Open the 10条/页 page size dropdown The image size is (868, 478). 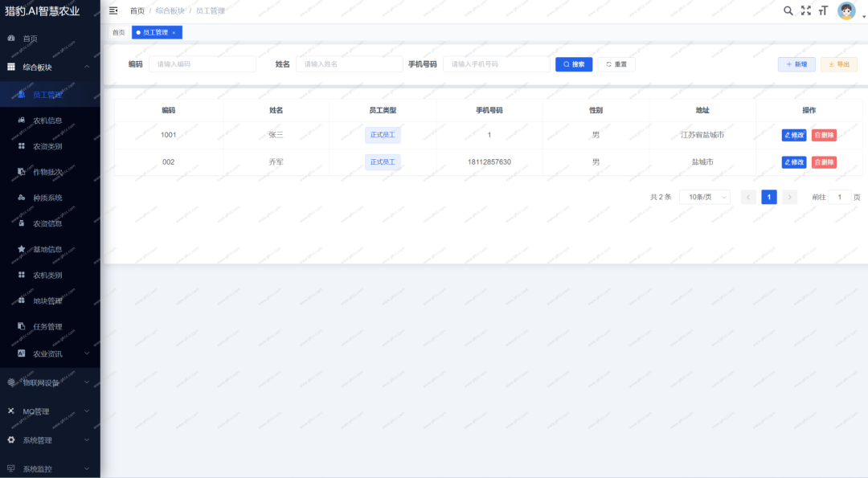coord(705,197)
